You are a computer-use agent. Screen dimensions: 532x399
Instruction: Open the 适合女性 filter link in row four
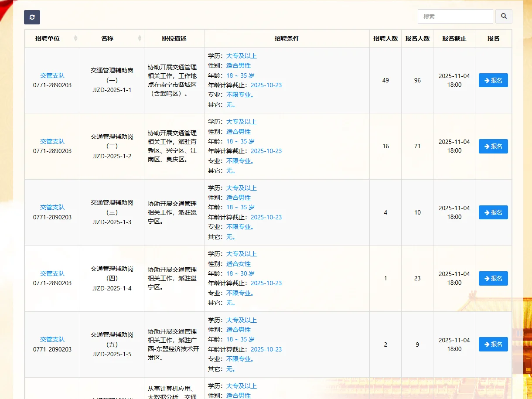click(238, 264)
